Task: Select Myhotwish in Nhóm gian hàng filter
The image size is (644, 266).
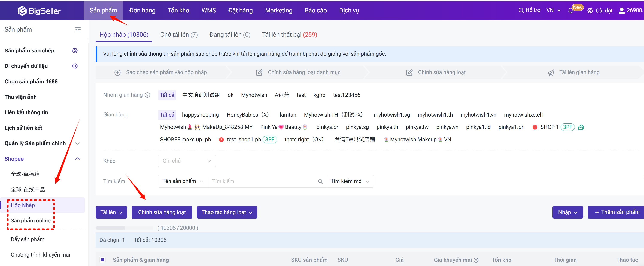Action: point(254,95)
